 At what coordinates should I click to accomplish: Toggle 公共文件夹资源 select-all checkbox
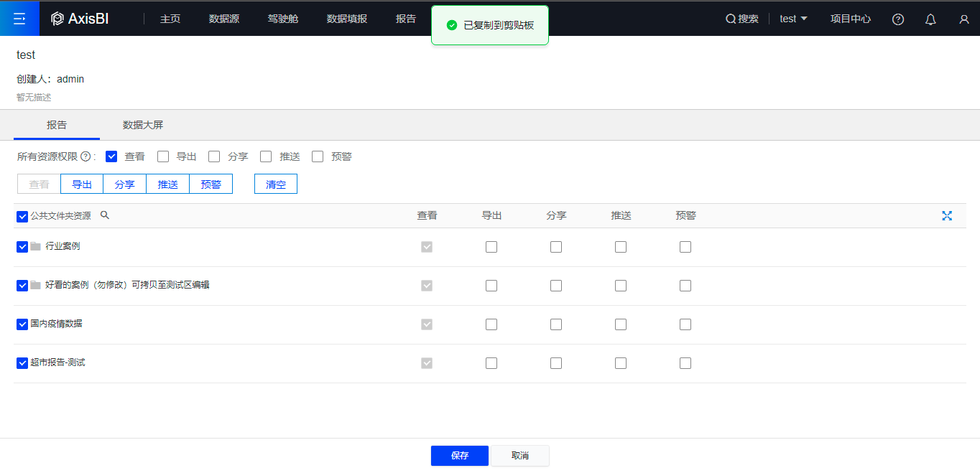pos(22,216)
